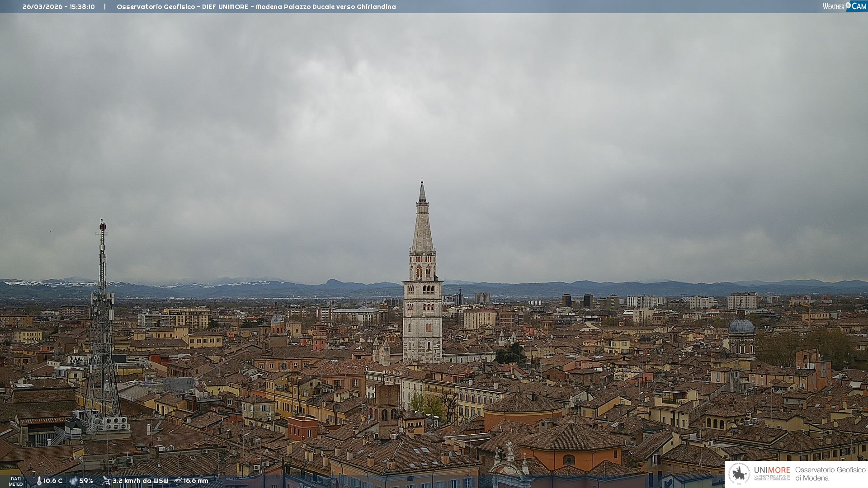Click the 16.6 mm rainfall reading

(x=196, y=481)
